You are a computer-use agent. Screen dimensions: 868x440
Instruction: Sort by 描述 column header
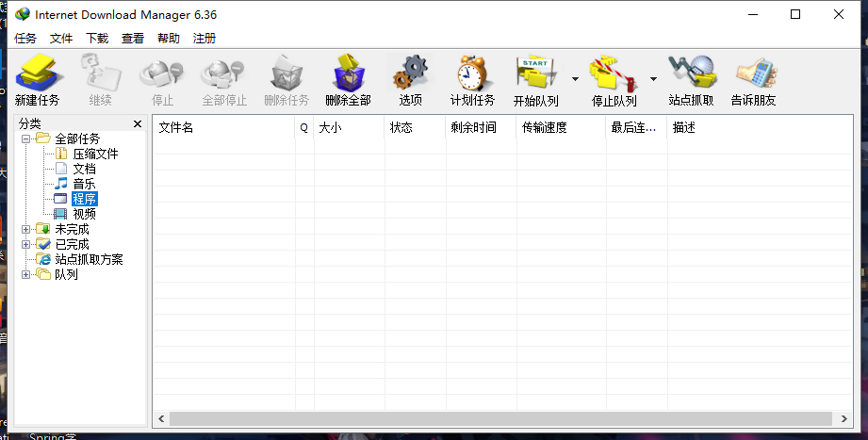pos(760,127)
